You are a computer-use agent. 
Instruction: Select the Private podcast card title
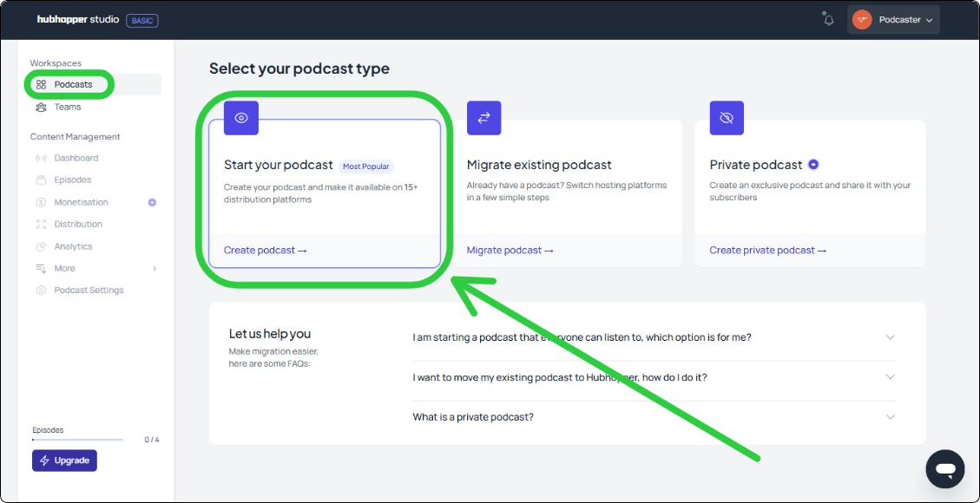(756, 165)
